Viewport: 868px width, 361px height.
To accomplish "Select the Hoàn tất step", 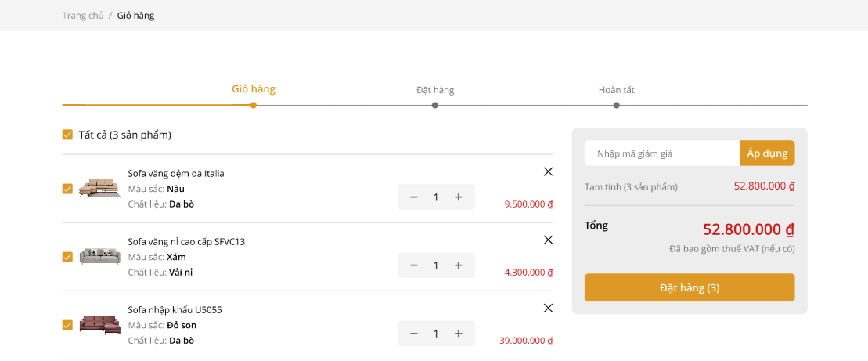I will (x=616, y=91).
